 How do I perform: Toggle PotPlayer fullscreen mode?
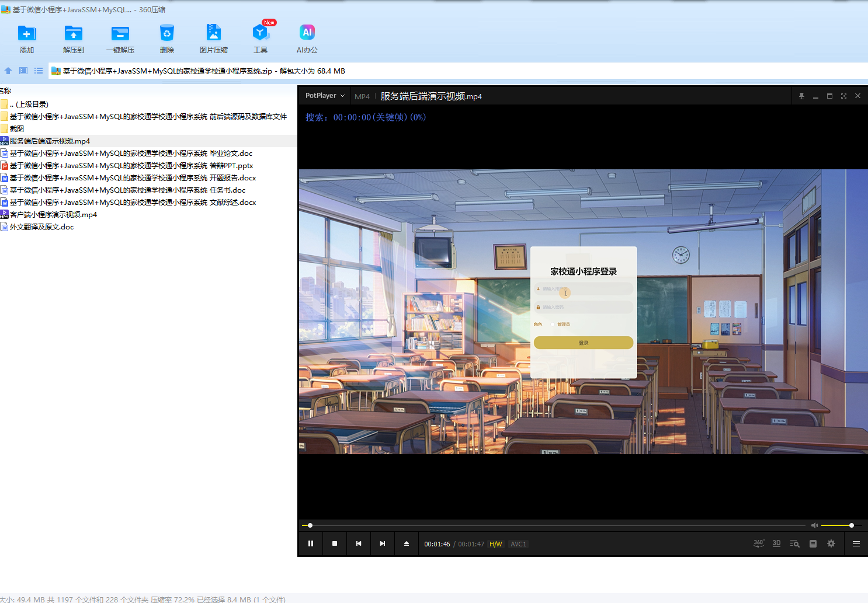coord(843,96)
